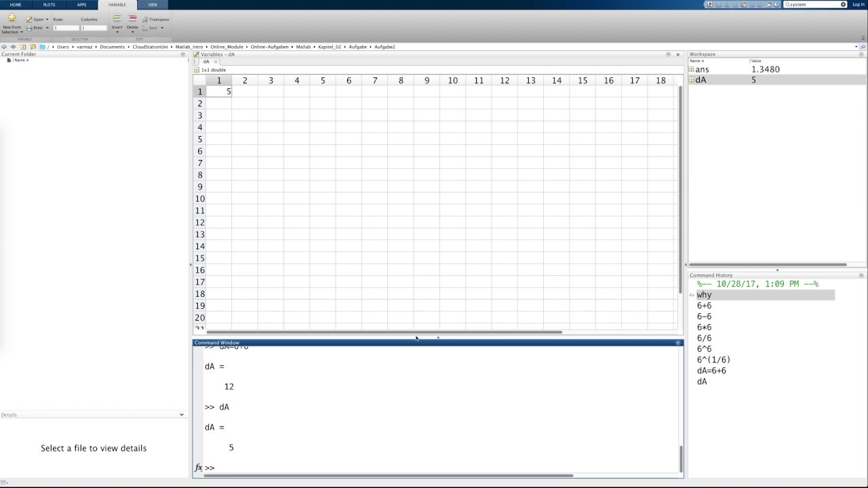868x488 pixels.
Task: Open Command Window actions menu
Action: point(677,343)
